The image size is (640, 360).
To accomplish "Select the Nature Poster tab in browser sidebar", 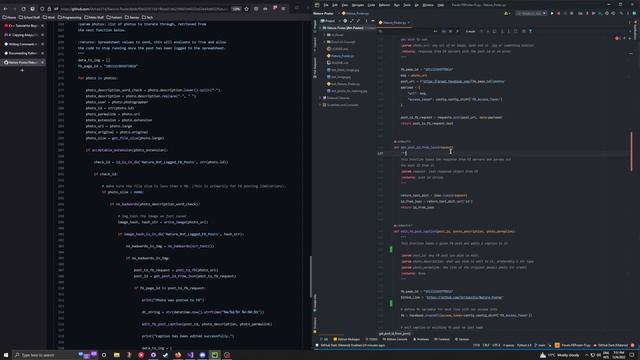I will [x=23, y=62].
